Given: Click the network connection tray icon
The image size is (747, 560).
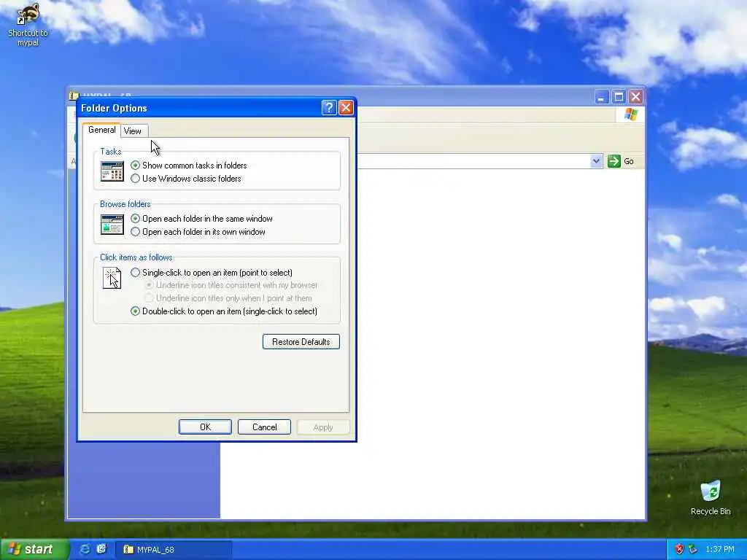Looking at the screenshot, I should coord(693,550).
